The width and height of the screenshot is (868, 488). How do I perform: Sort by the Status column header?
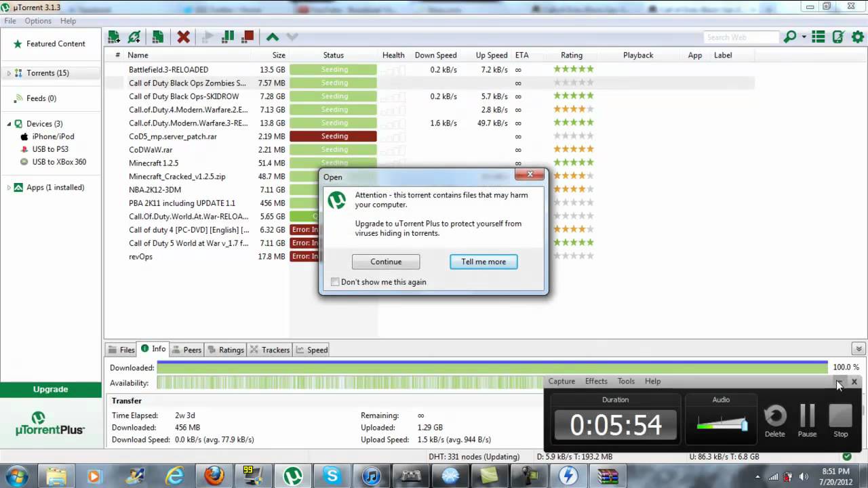[x=333, y=56]
